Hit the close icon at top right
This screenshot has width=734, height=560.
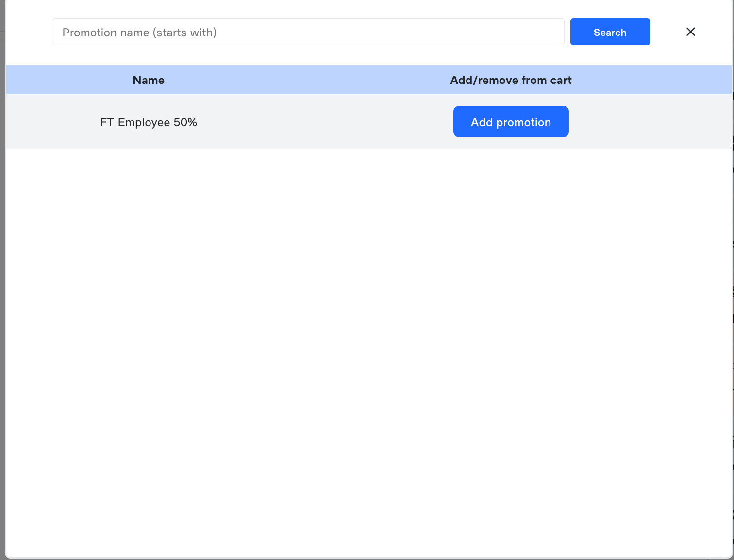click(690, 32)
